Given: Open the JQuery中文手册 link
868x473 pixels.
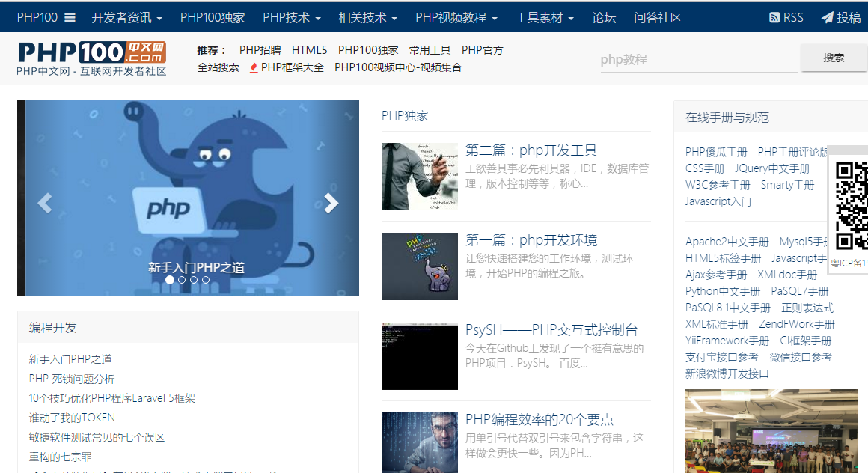Looking at the screenshot, I should point(772,168).
